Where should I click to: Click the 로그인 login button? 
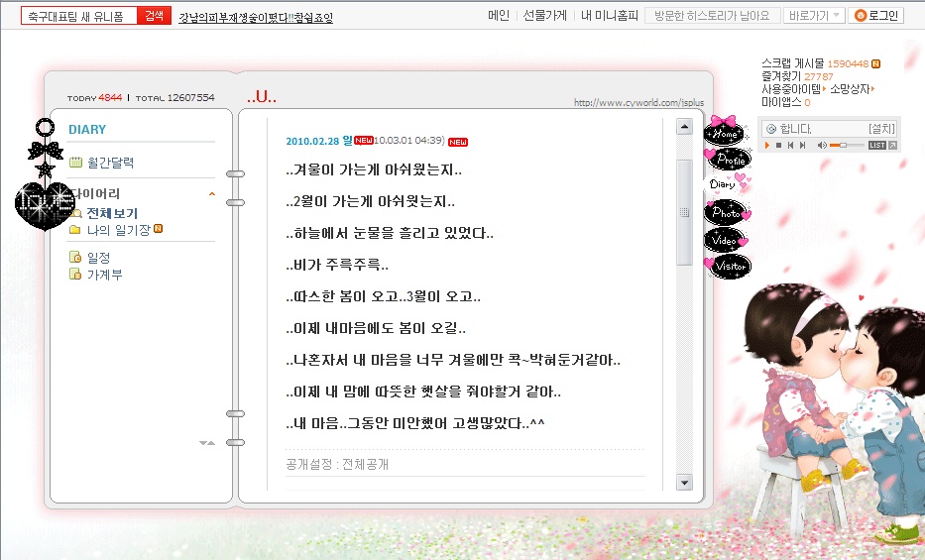point(876,15)
